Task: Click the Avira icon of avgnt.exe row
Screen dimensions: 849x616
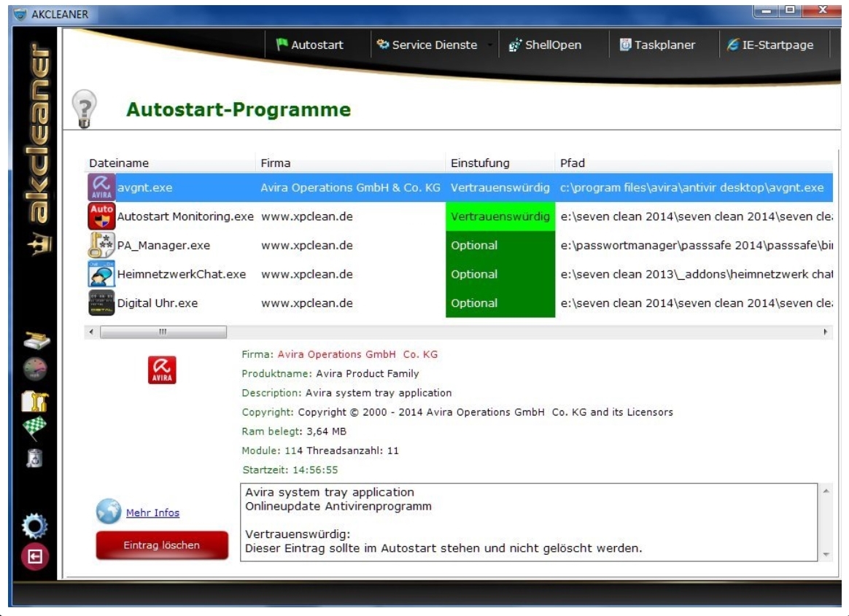Action: (101, 187)
